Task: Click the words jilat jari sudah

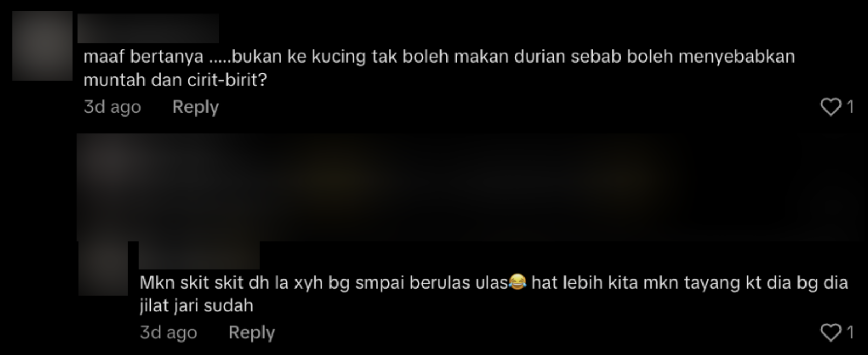Action: [x=196, y=306]
